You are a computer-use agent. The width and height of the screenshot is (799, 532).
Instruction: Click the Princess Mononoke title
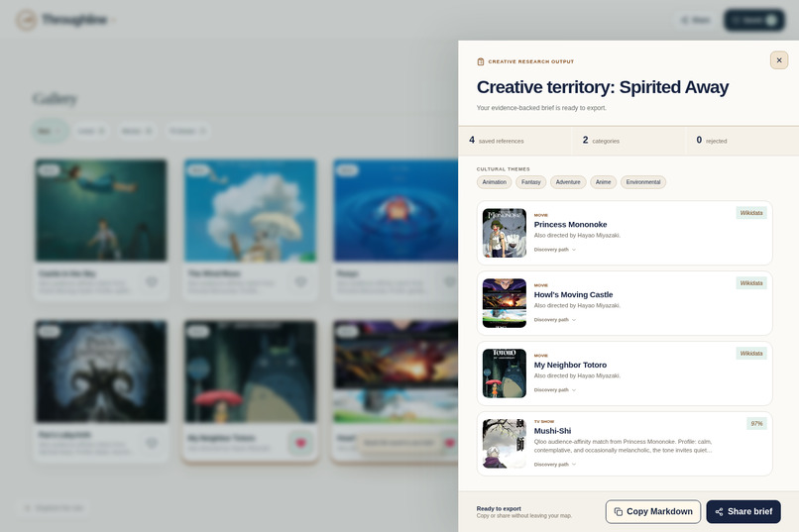point(570,225)
